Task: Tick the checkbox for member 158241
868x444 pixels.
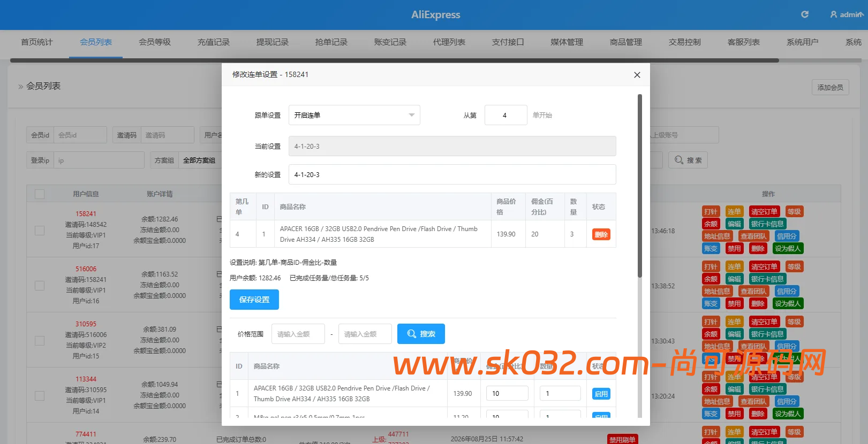Action: [x=40, y=230]
